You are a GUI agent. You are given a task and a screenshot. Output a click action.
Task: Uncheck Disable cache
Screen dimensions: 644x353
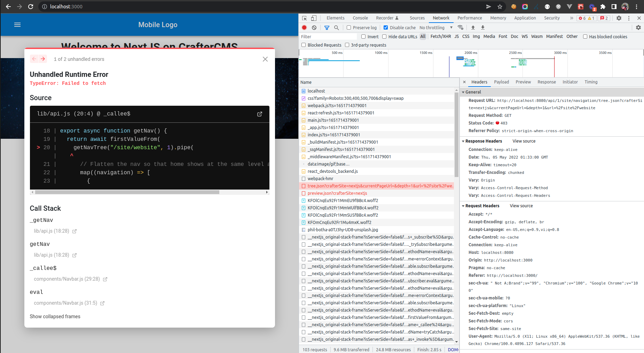[386, 27]
